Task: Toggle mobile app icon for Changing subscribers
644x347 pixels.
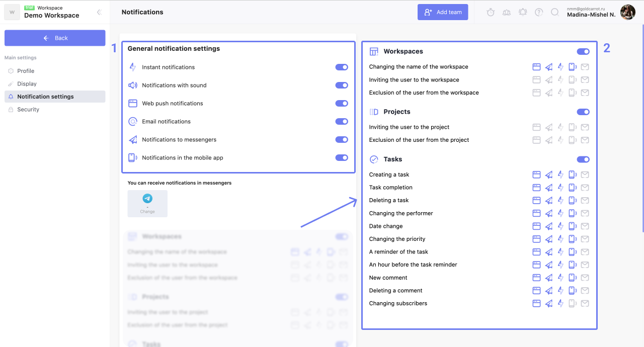Action: [x=572, y=303]
